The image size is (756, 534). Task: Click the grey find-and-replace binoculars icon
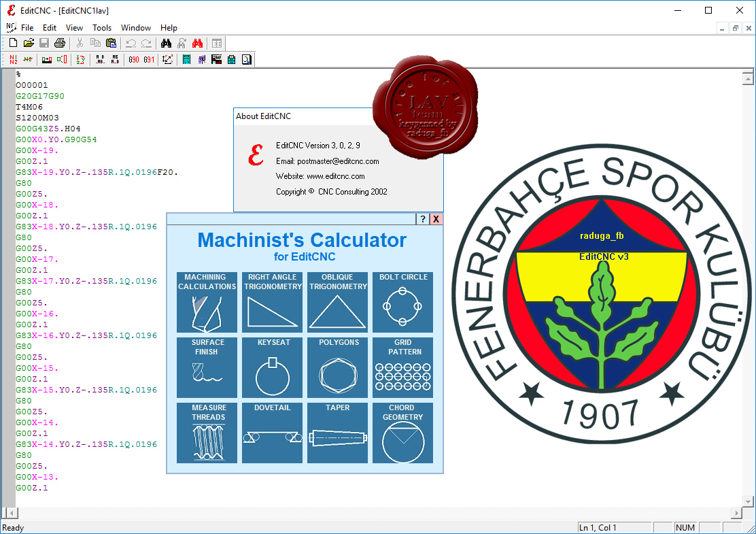tap(182, 43)
